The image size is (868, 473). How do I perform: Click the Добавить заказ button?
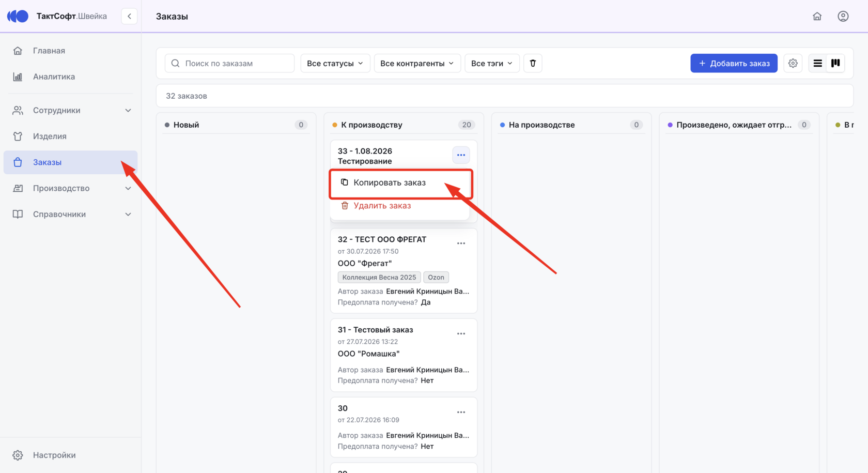(734, 63)
